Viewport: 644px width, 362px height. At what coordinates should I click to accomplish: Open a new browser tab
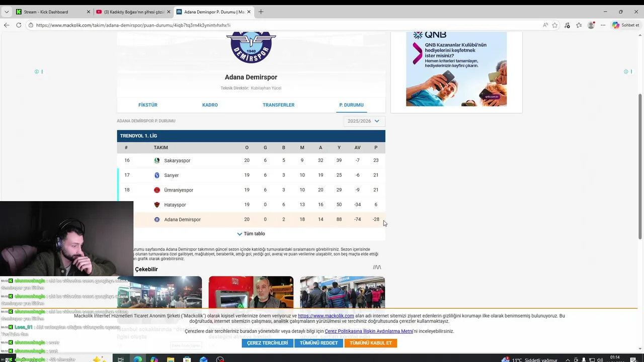coord(261,12)
